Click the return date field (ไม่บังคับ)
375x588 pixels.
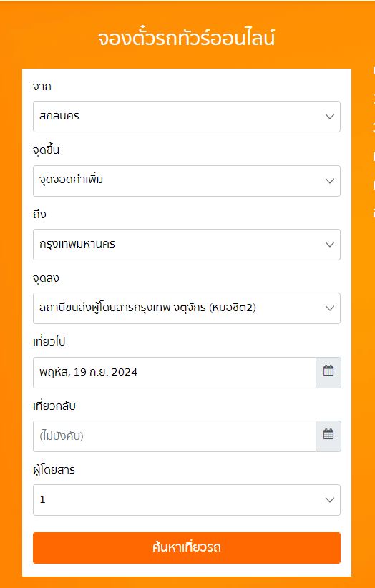(175, 436)
